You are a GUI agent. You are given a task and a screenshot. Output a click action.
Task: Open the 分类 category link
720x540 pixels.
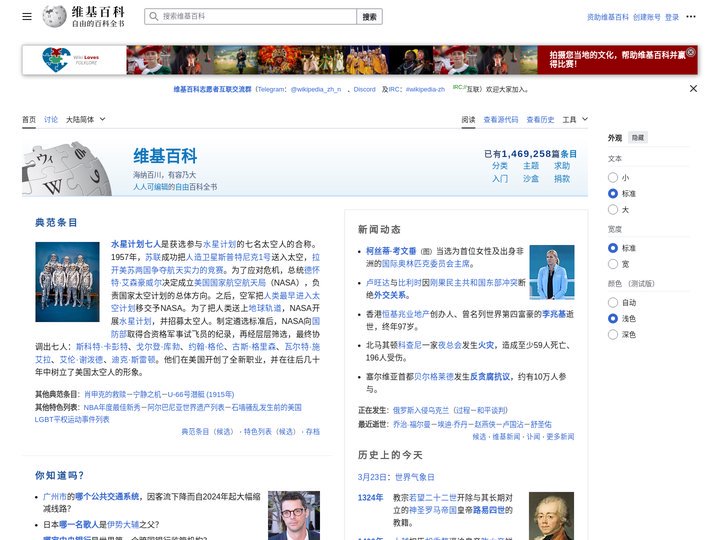coord(500,166)
